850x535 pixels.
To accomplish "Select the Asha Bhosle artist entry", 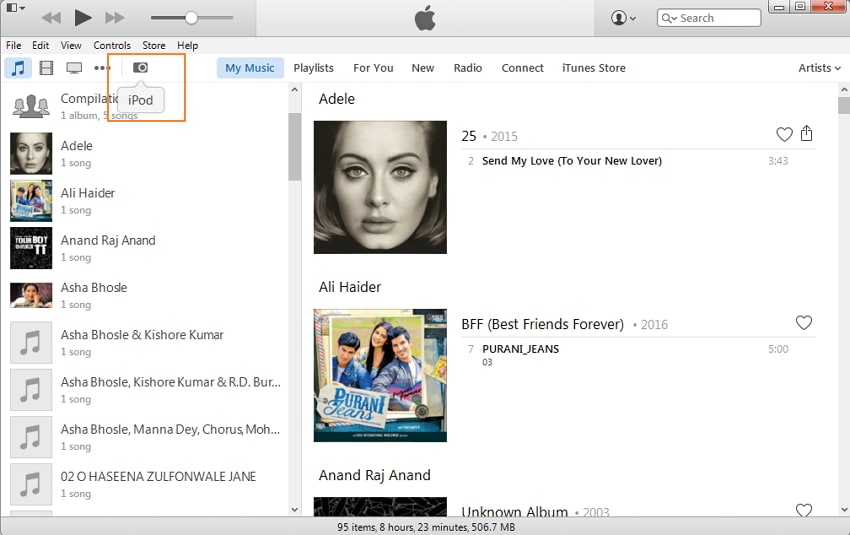I will coord(145,295).
